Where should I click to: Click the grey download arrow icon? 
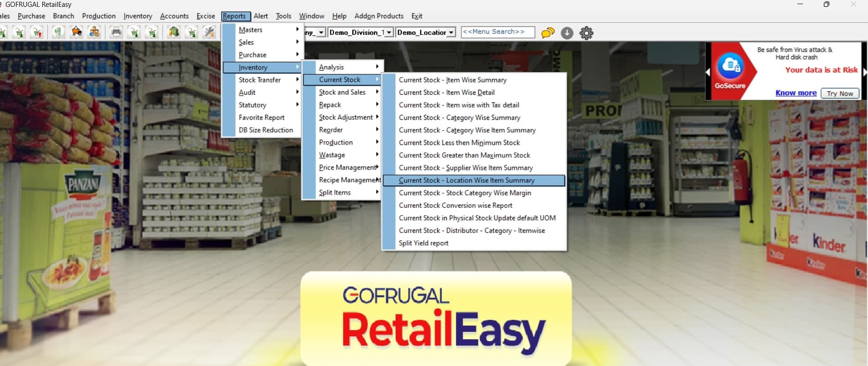(x=567, y=33)
